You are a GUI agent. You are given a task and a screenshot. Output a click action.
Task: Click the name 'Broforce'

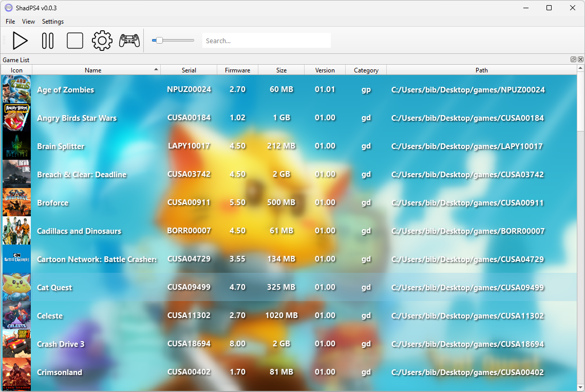point(53,203)
